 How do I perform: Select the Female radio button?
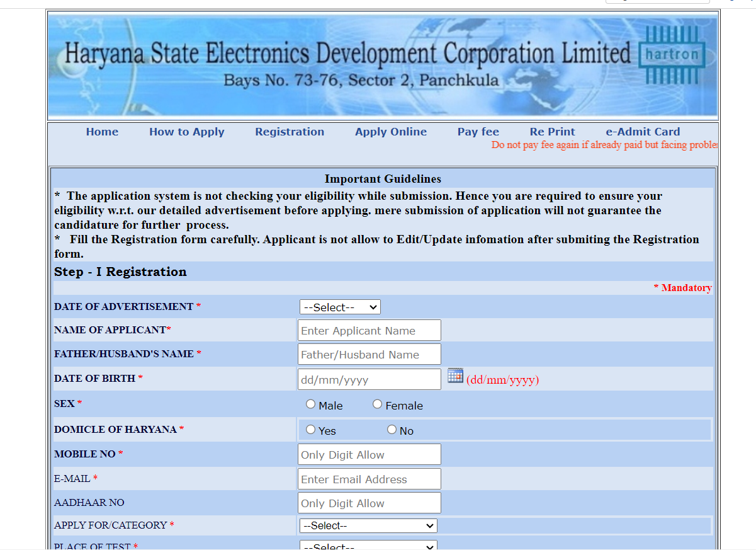377,404
